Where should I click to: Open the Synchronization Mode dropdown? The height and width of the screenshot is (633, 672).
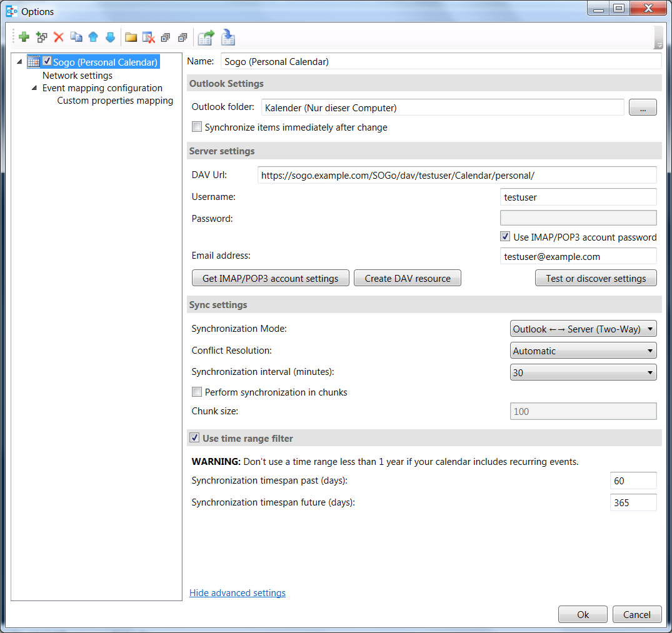[583, 329]
